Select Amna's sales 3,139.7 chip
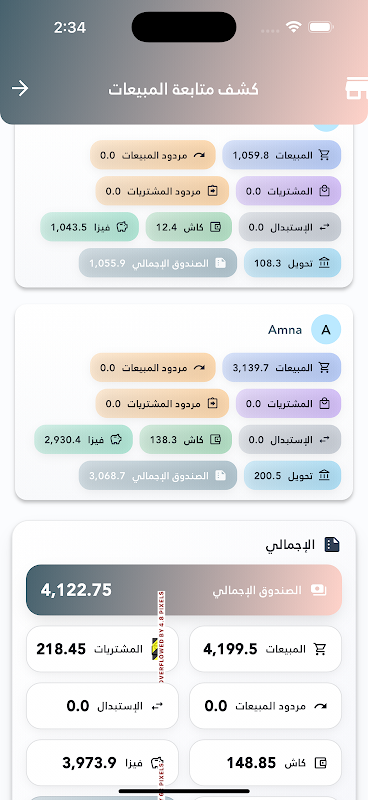This screenshot has width=368, height=800. [281, 367]
